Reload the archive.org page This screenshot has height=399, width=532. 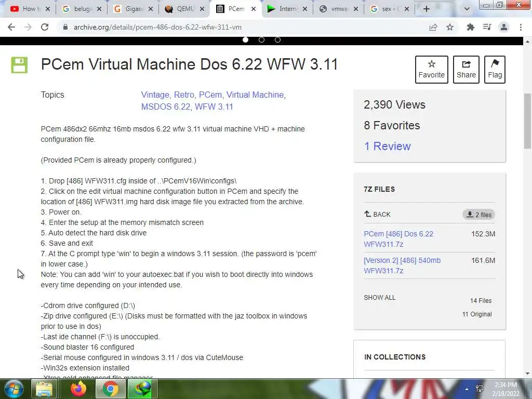(45, 27)
